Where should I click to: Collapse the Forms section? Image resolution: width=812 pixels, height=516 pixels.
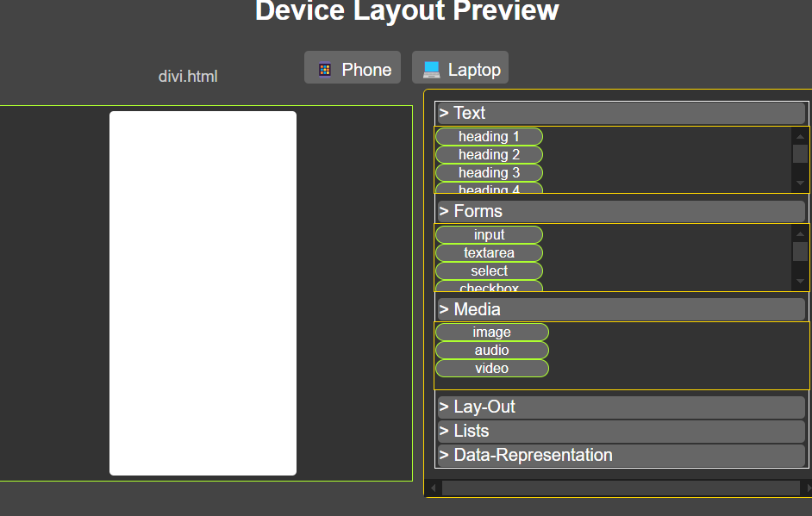(621, 211)
